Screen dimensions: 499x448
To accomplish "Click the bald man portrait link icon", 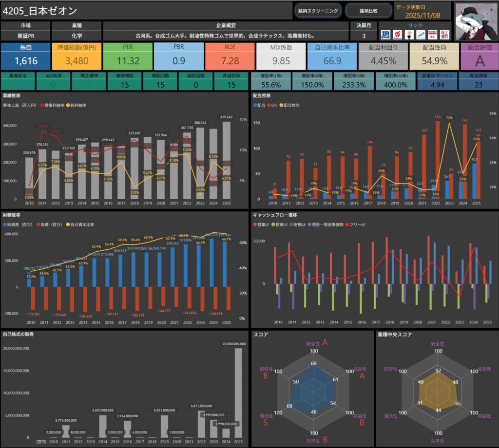I will 408,35.
